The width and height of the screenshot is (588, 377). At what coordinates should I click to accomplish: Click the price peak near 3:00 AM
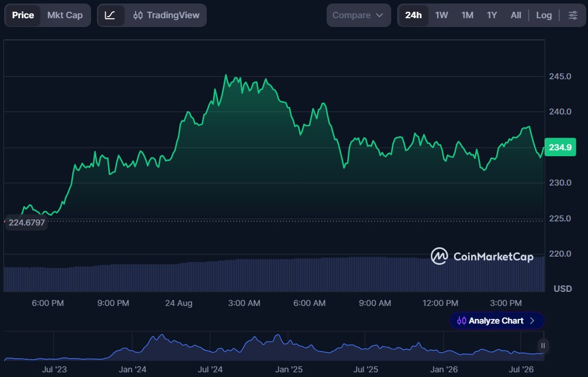[226, 75]
